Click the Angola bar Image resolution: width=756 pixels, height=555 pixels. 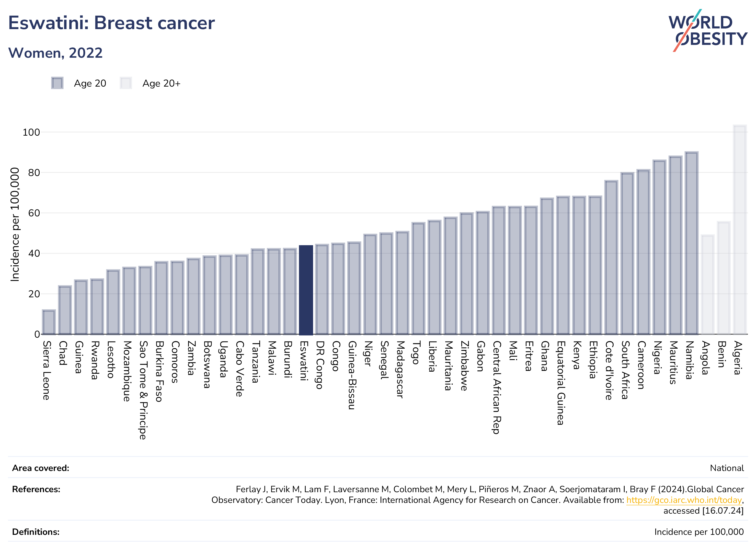point(708,285)
